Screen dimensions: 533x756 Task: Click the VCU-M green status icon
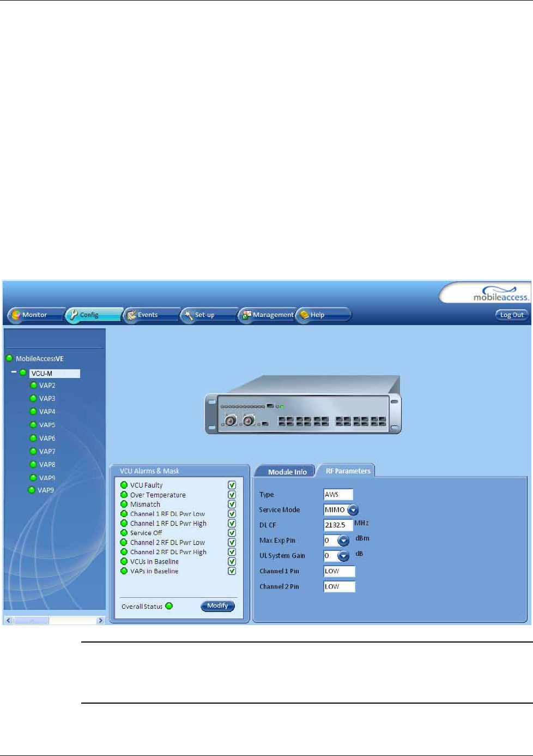[23, 373]
